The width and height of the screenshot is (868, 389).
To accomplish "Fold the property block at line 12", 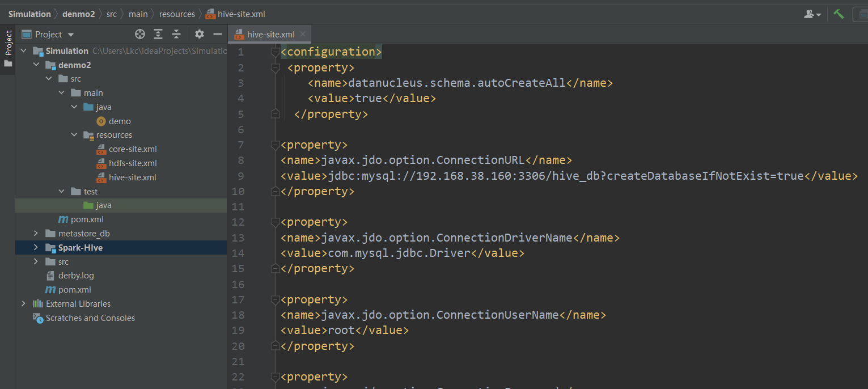I will click(276, 222).
